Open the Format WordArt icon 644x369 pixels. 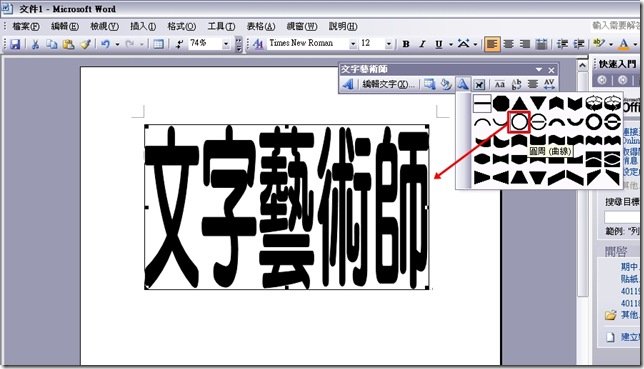tap(446, 84)
